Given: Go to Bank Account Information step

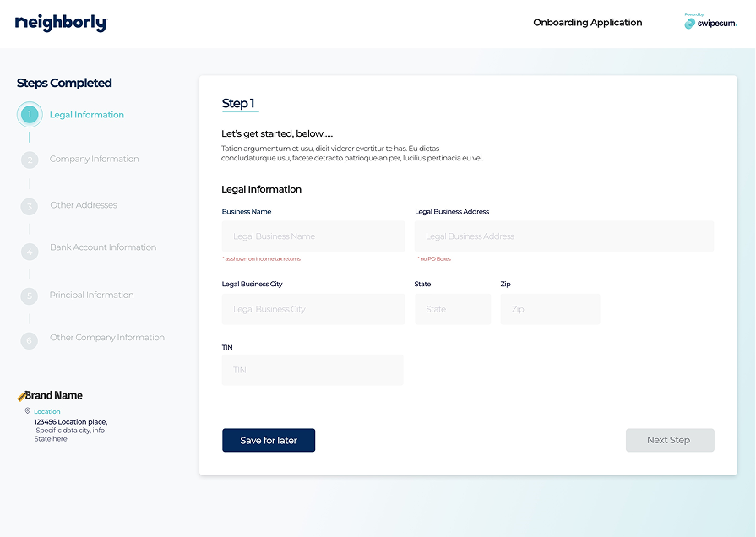Looking at the screenshot, I should (x=103, y=247).
